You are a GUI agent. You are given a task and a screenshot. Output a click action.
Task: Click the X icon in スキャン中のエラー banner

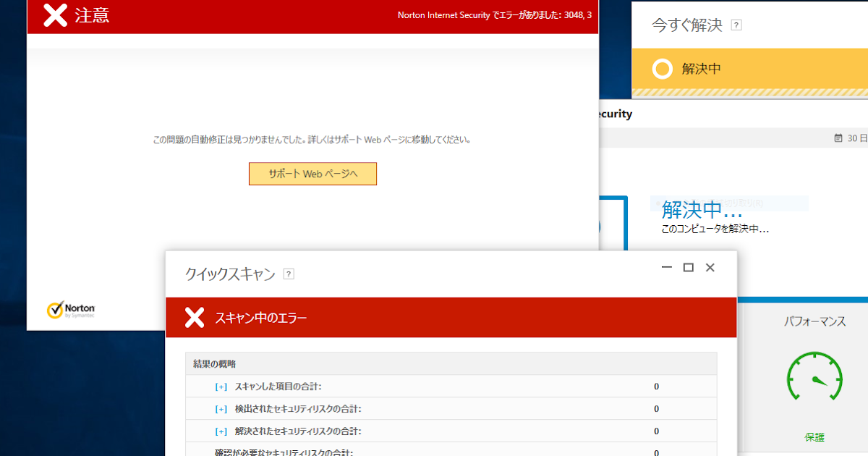(194, 317)
